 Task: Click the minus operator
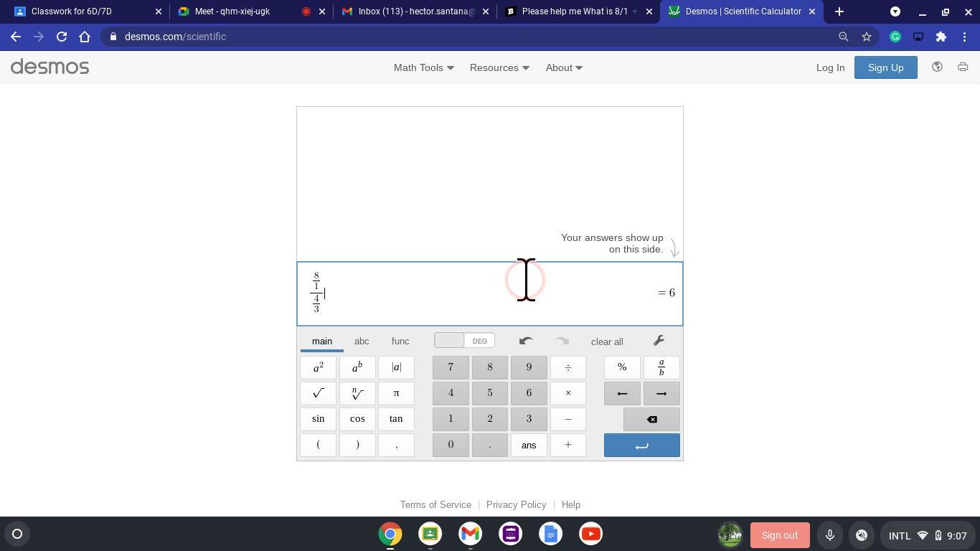568,419
